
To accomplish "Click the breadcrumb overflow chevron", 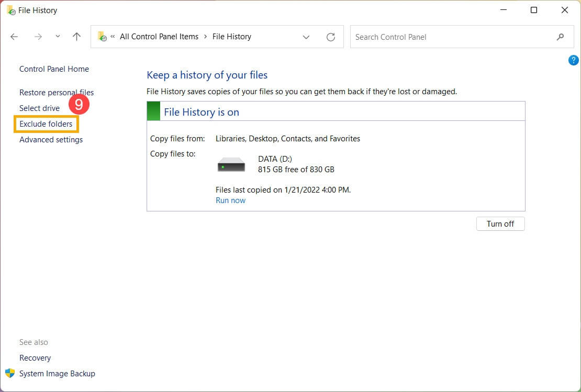I will tap(113, 37).
